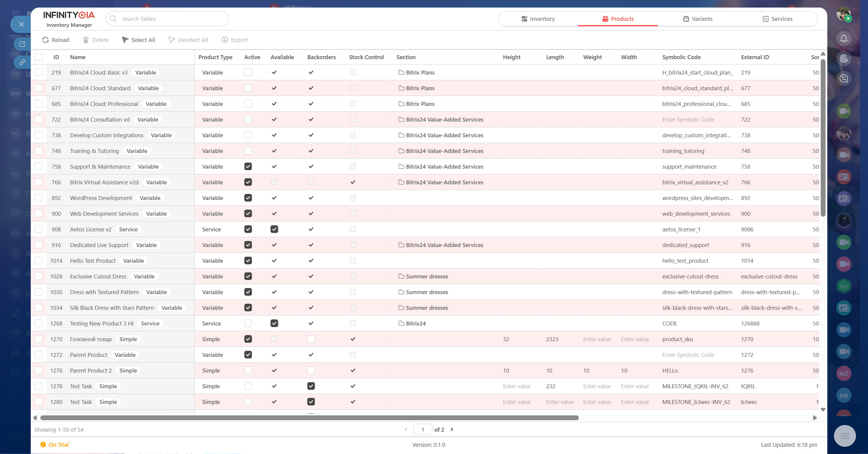Click the horizontal table scrollbar
868x454 pixels.
pyautogui.click(x=309, y=418)
